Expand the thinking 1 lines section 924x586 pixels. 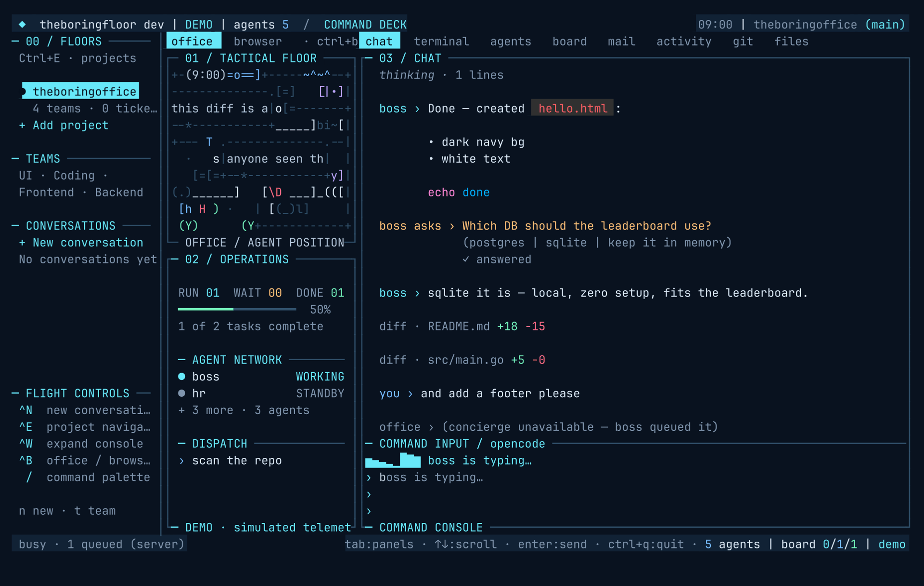pos(441,75)
